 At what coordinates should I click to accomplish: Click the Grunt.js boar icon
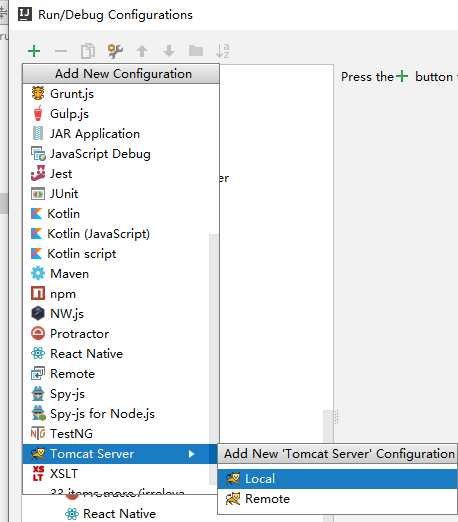coord(38,93)
